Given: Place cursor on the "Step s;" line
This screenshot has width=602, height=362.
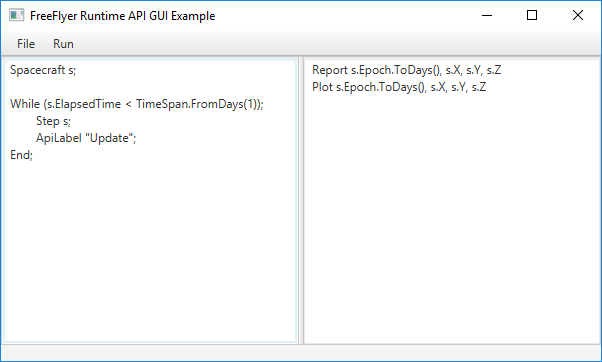Looking at the screenshot, I should pos(53,121).
